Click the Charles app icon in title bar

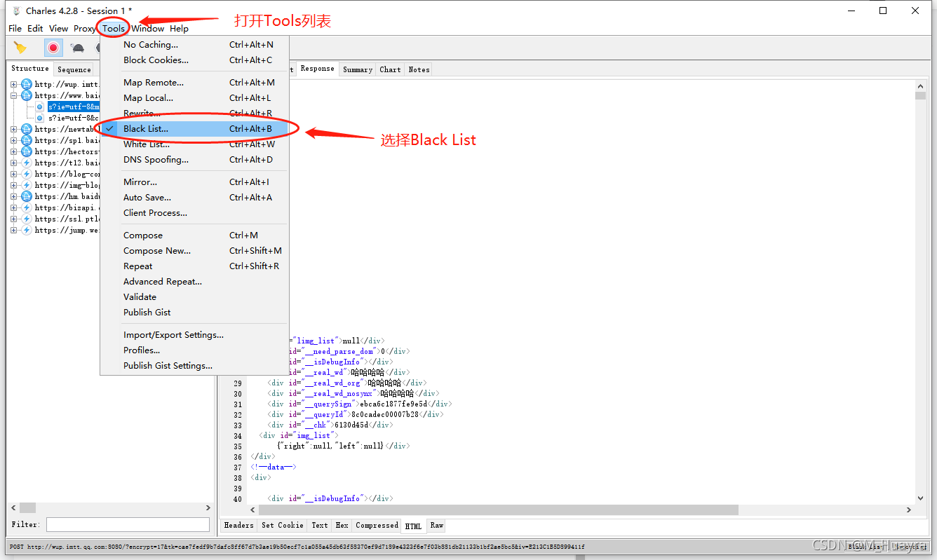click(16, 11)
